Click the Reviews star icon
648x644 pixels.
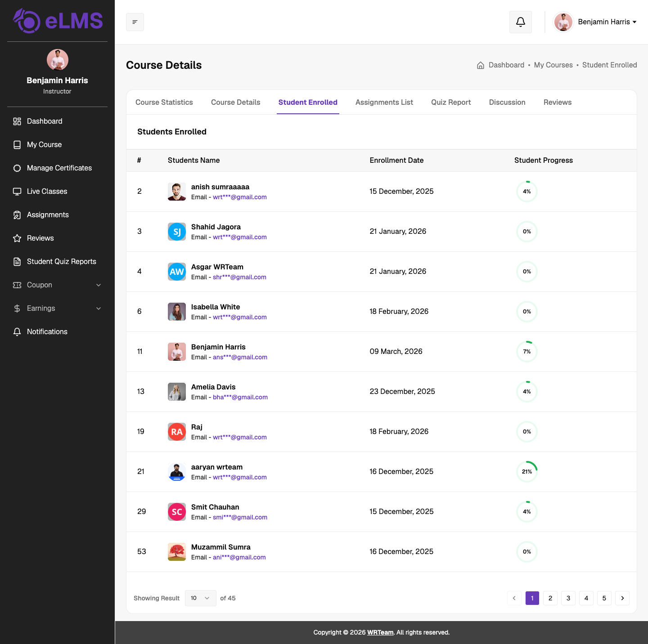(x=17, y=238)
